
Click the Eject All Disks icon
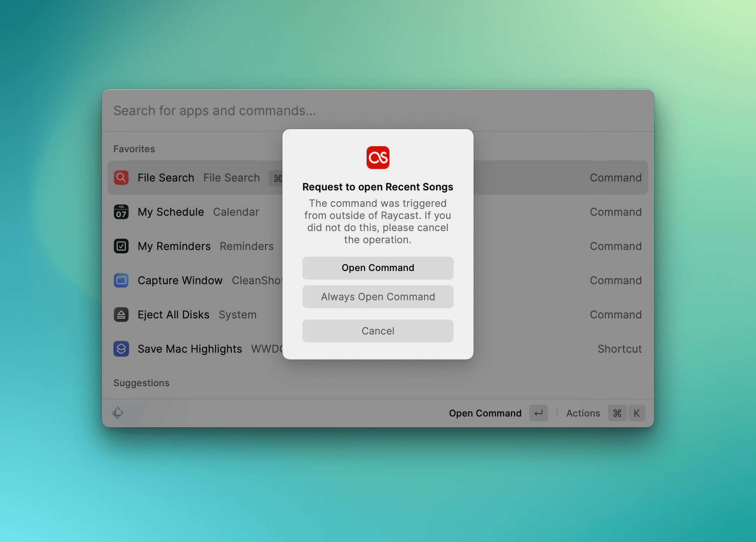click(121, 315)
